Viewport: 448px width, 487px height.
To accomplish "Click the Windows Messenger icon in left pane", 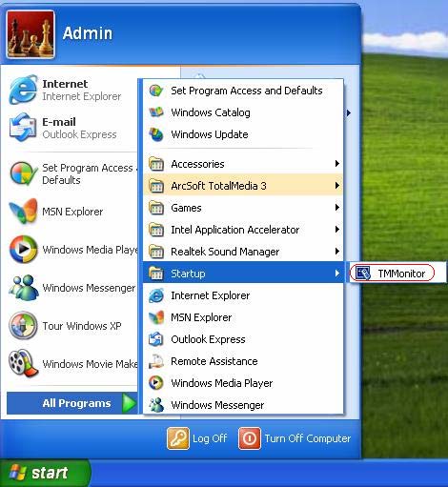I will tap(24, 288).
